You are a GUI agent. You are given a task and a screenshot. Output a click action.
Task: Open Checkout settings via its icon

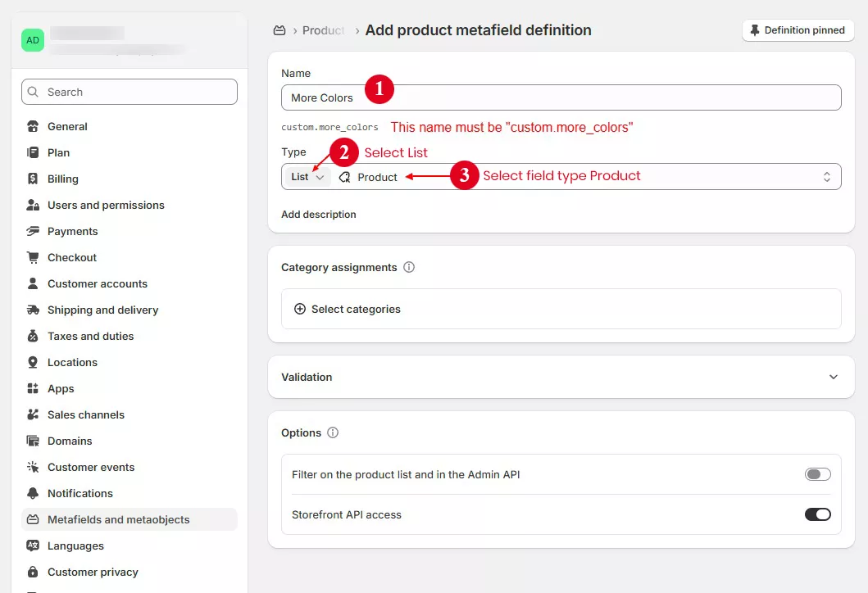[x=33, y=257]
